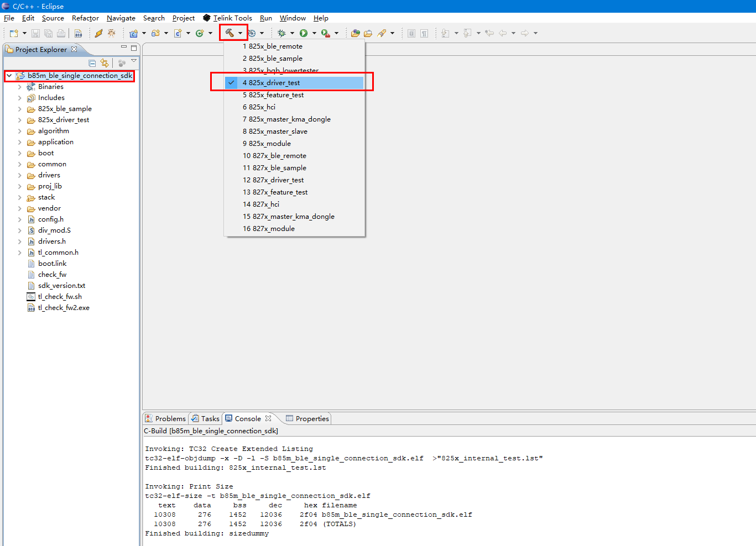
Task: Toggle Show Whitespace Characters icon
Action: click(424, 33)
